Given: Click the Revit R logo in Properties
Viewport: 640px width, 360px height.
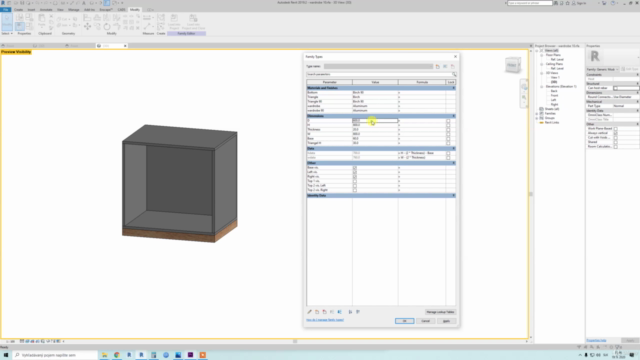Looking at the screenshot, I should [595, 56].
